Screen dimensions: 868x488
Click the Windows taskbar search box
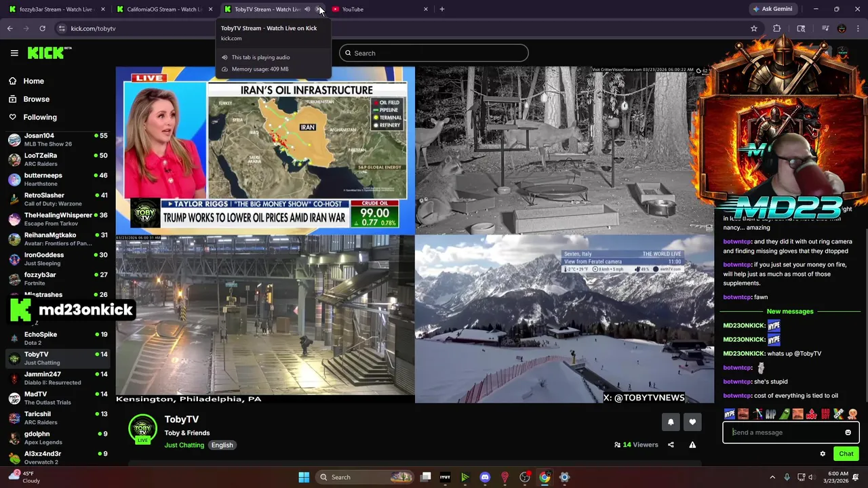coord(366,477)
